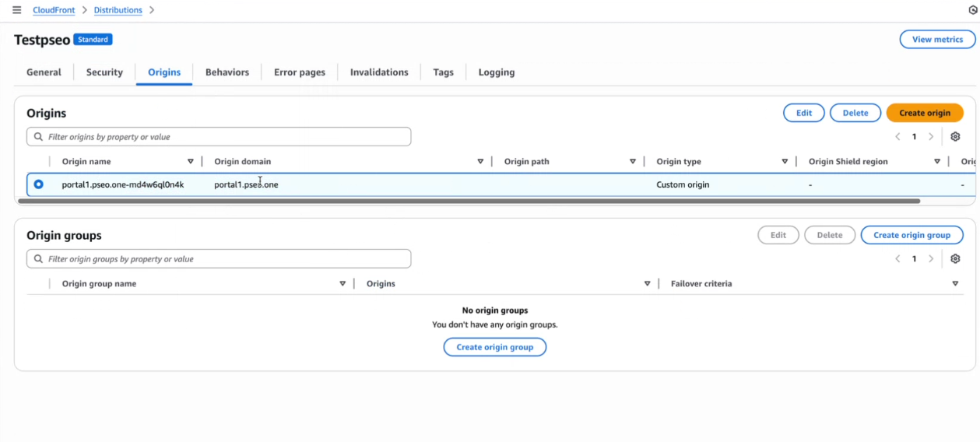
Task: Click Create origin group in empty state
Action: [495, 347]
